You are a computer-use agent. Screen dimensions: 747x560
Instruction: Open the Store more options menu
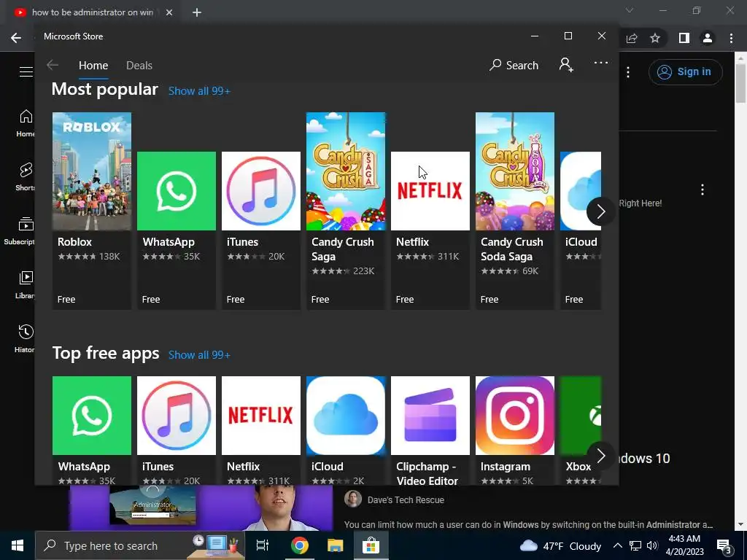601,63
